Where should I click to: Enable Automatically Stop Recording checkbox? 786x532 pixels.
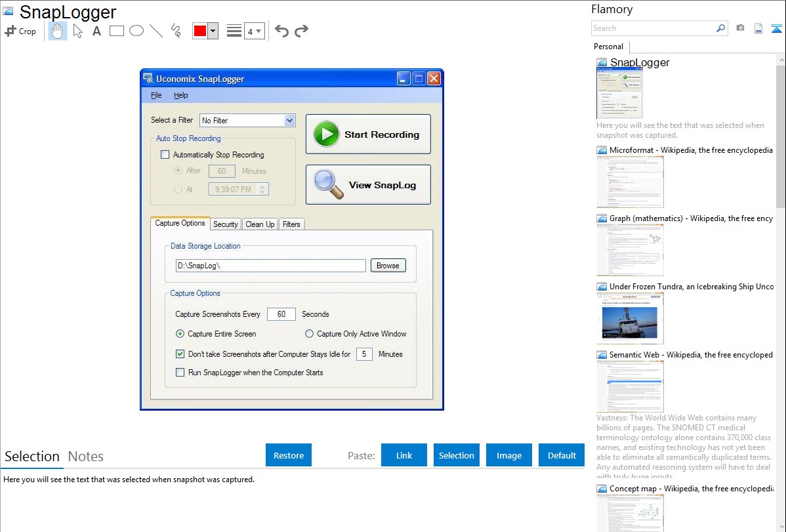coord(165,154)
